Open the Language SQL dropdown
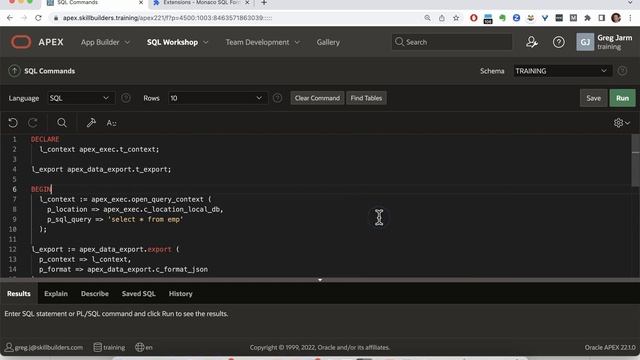 [81, 98]
